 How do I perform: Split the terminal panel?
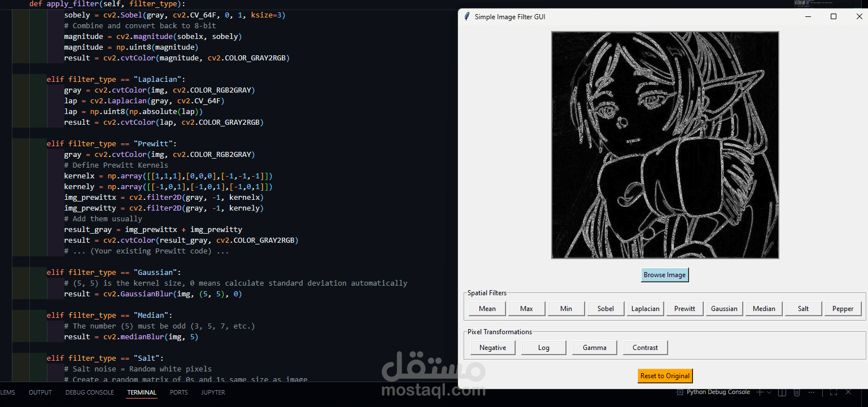coord(783,392)
